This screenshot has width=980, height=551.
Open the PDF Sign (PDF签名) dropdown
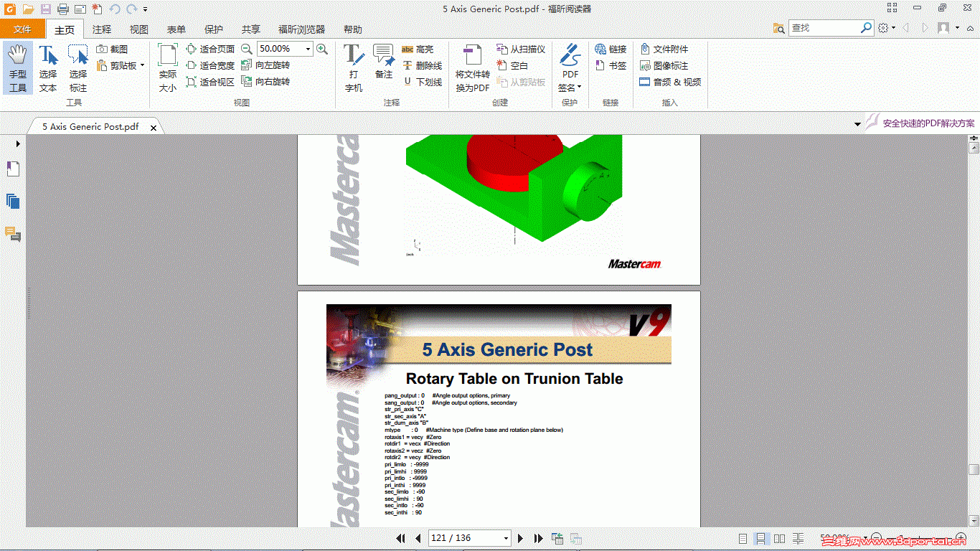(570, 68)
